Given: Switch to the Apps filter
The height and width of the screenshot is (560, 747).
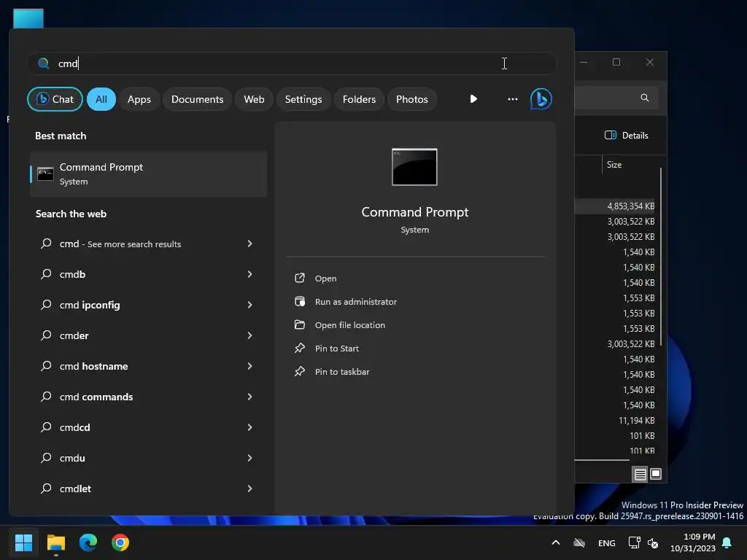Looking at the screenshot, I should point(139,99).
